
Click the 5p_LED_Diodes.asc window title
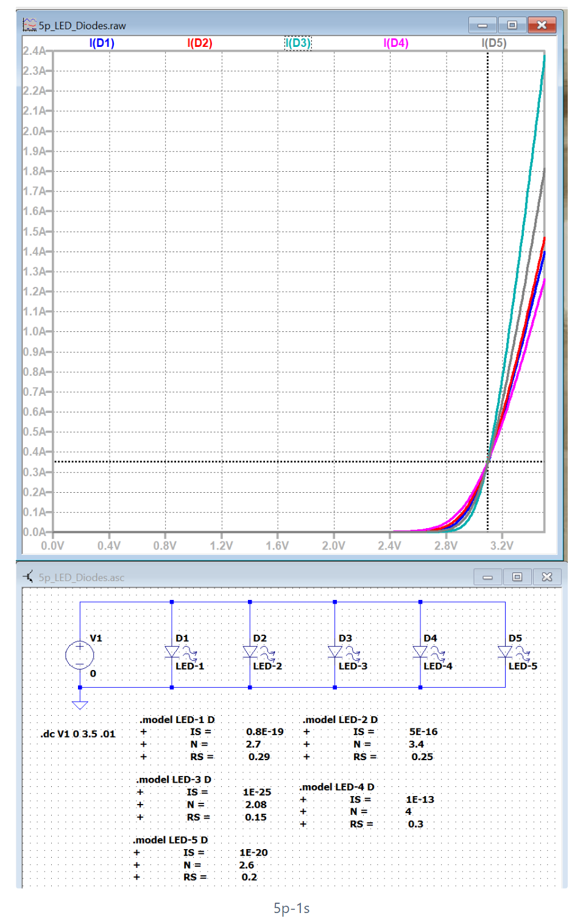(x=82, y=577)
